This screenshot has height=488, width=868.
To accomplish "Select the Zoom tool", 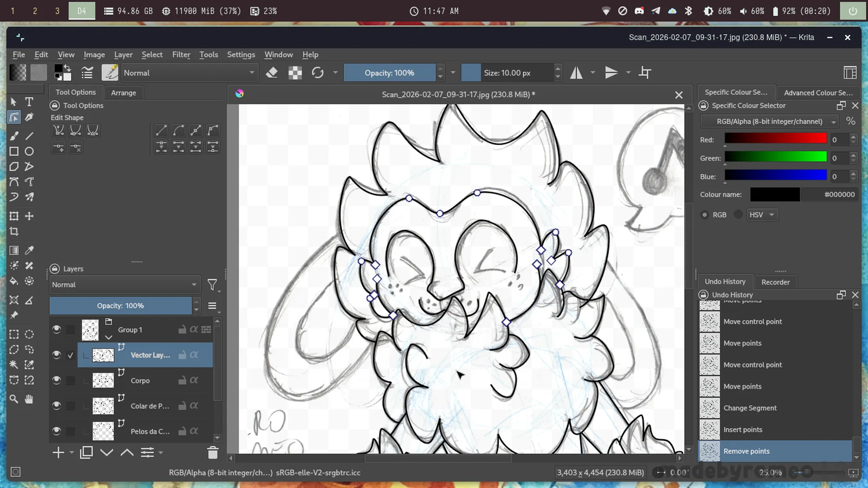I will [14, 399].
